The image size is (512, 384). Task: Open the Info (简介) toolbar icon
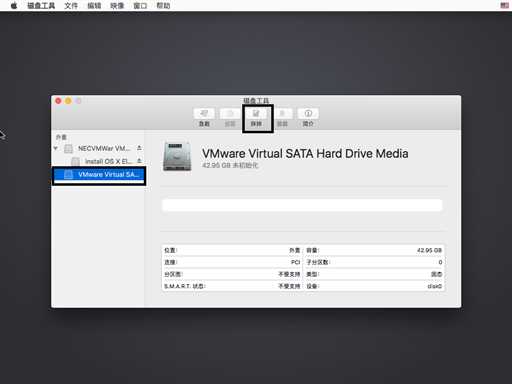coord(308,114)
